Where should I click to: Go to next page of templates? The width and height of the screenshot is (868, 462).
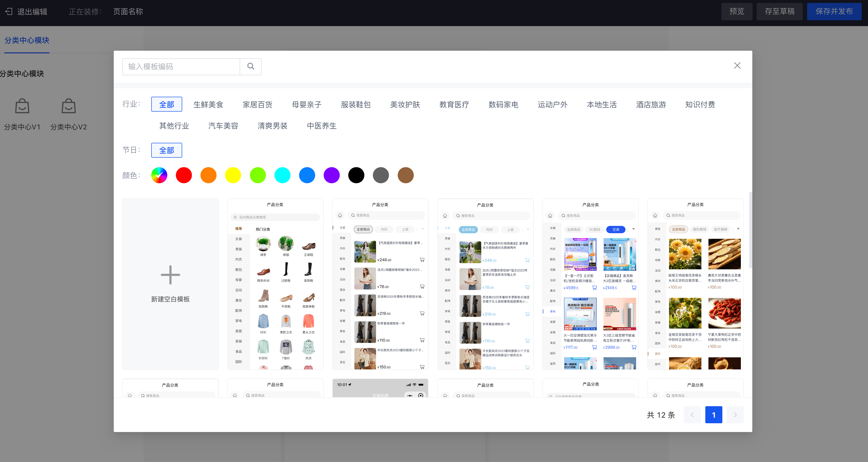tap(735, 415)
